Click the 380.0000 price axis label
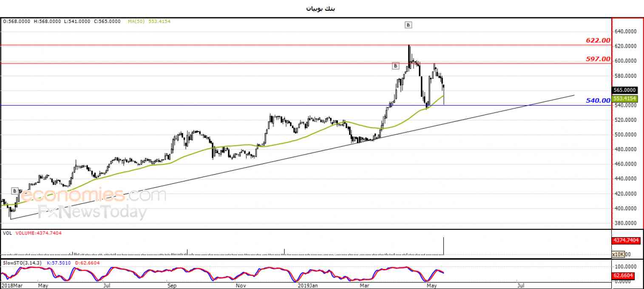Viewport: 644px width, 289px height. pos(625,223)
